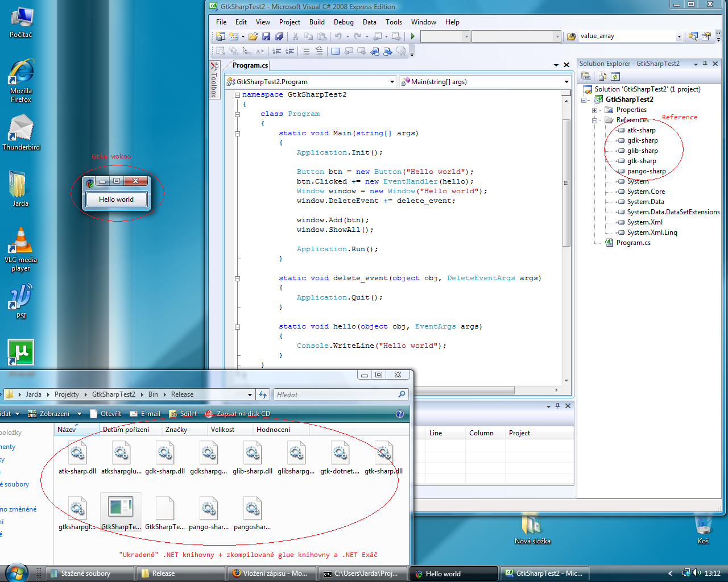Screen dimensions: 728x582
Task: Click the Redo arrow icon
Action: [357, 36]
